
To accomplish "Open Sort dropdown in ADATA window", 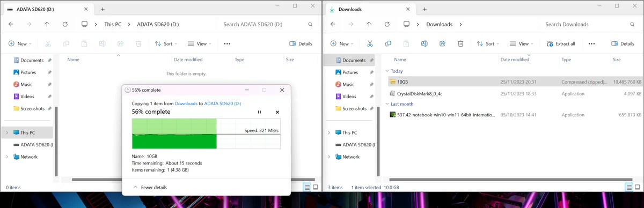I will (x=166, y=44).
